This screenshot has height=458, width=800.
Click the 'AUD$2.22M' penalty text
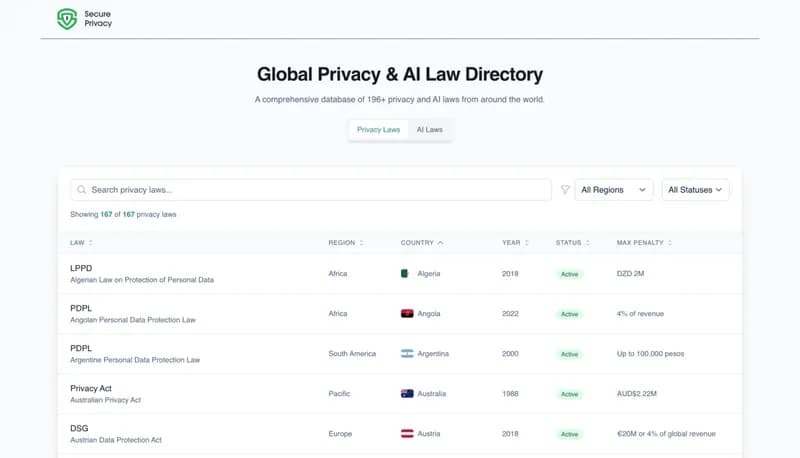(x=636, y=394)
